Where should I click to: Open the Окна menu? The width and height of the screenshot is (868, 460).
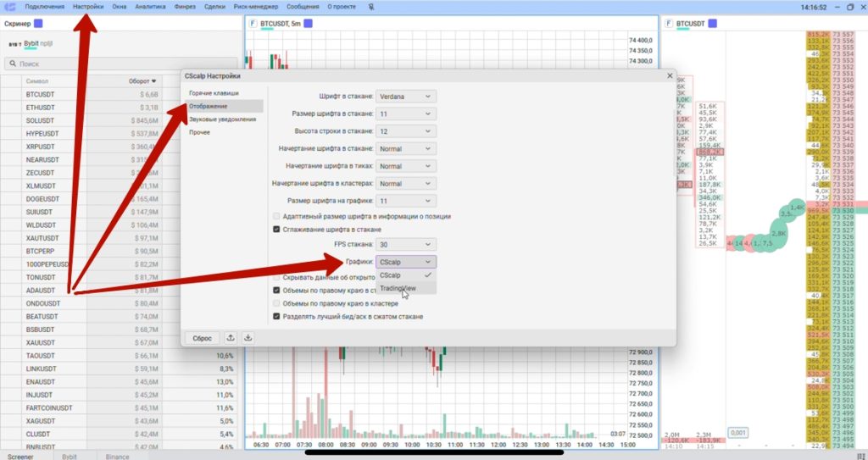click(119, 7)
